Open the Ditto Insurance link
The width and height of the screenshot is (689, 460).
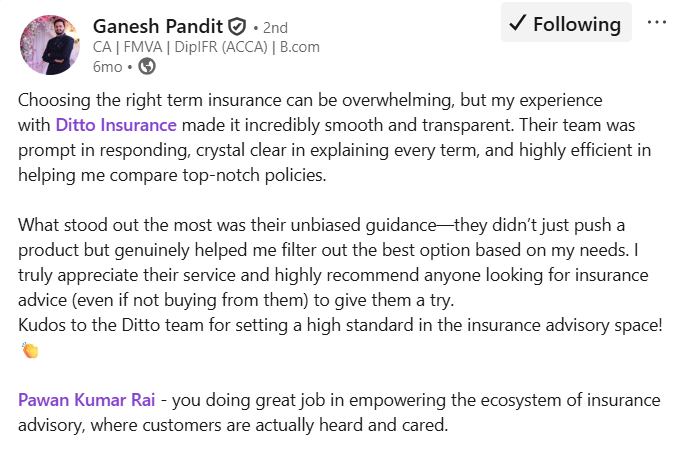tap(116, 125)
